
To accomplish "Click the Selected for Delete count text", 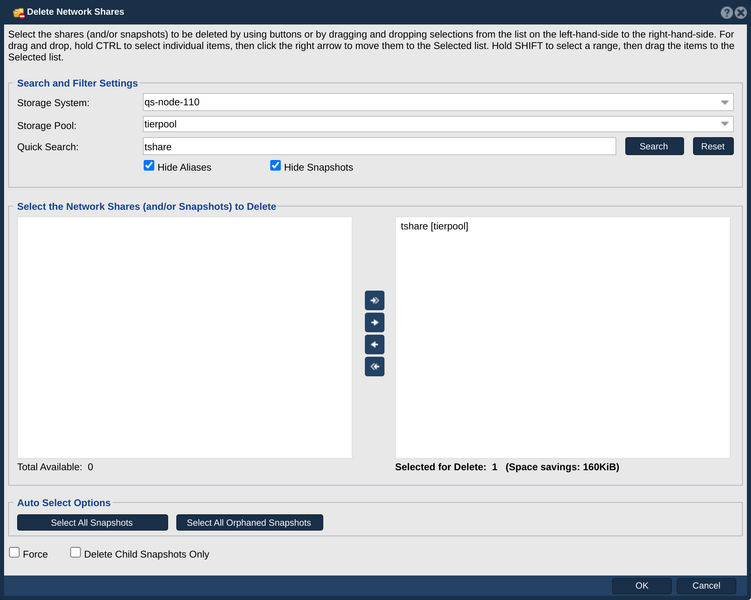I will pos(446,467).
